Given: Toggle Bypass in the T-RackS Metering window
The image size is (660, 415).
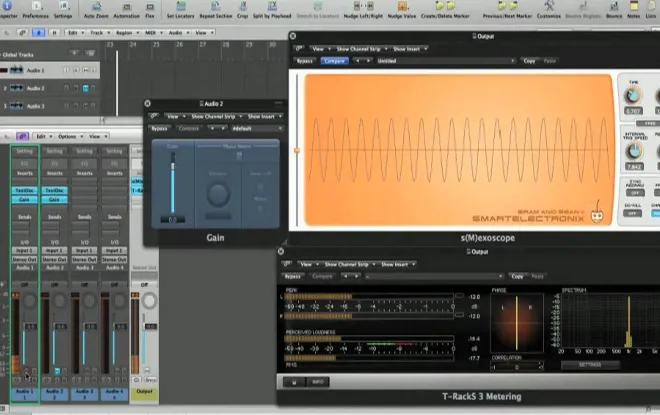Looking at the screenshot, I should point(293,277).
